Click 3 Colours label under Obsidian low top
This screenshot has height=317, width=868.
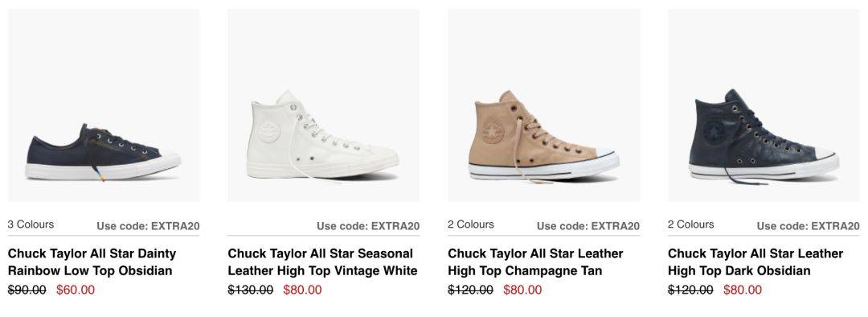click(x=31, y=224)
